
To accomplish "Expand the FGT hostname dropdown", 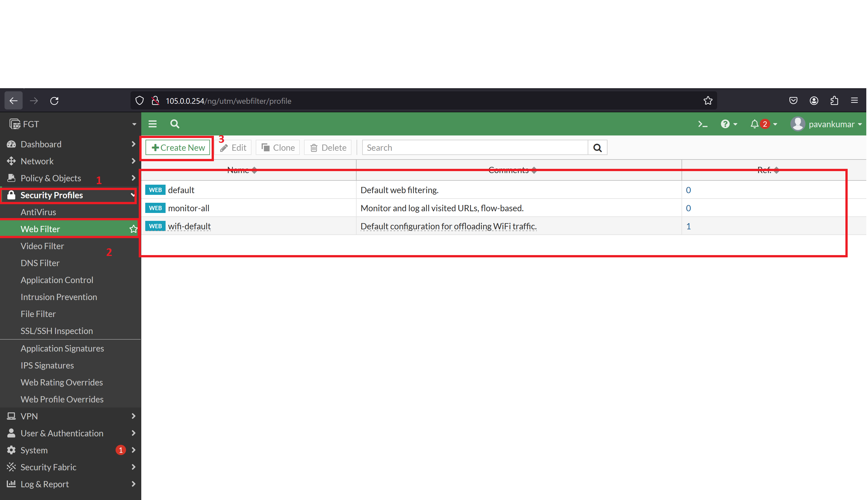I will [x=134, y=124].
